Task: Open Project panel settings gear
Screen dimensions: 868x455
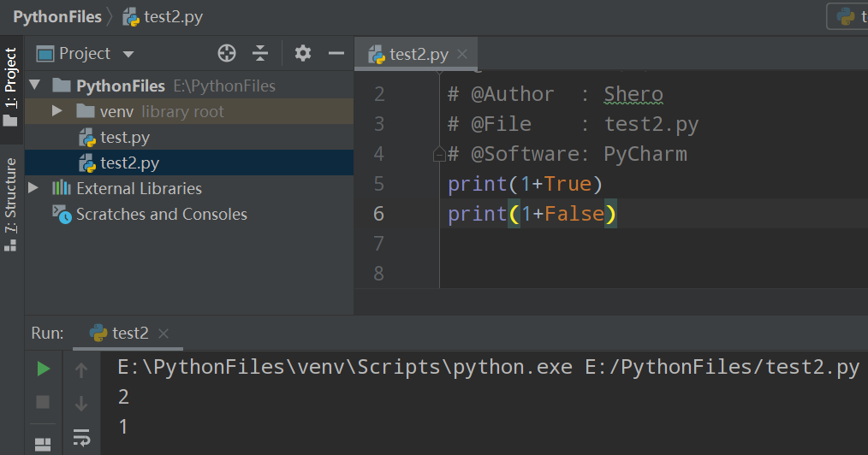Action: 303,54
